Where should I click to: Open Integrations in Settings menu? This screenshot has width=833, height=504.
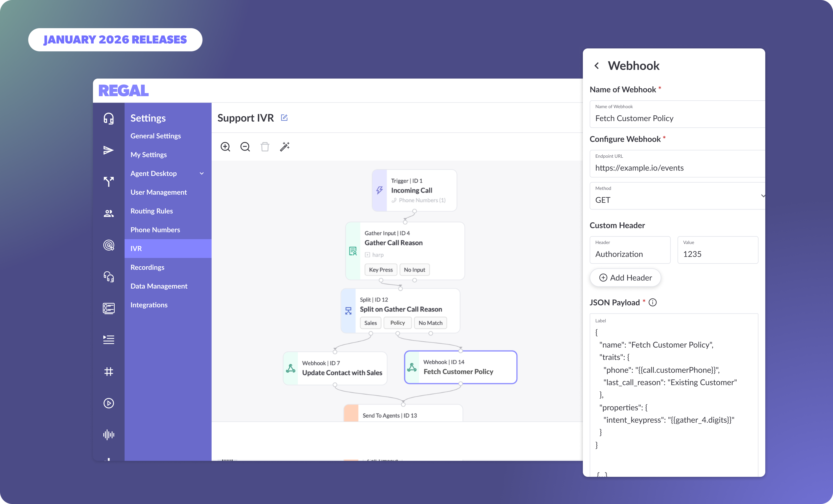pyautogui.click(x=149, y=305)
